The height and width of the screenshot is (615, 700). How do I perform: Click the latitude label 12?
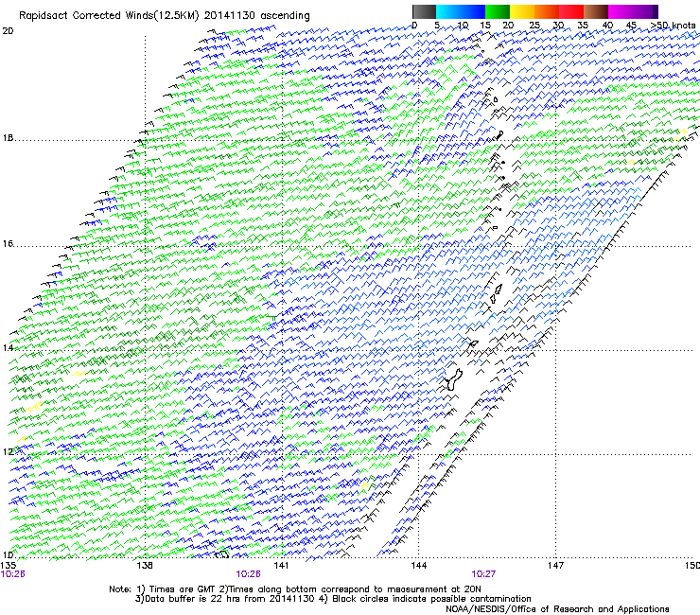coord(8,452)
